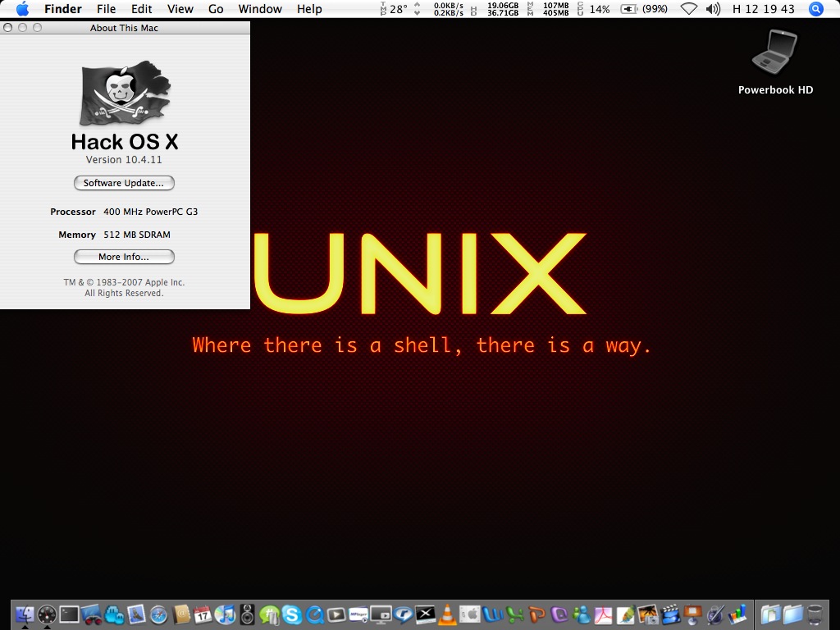Open RealPlayer icon in Dock

[x=404, y=614]
